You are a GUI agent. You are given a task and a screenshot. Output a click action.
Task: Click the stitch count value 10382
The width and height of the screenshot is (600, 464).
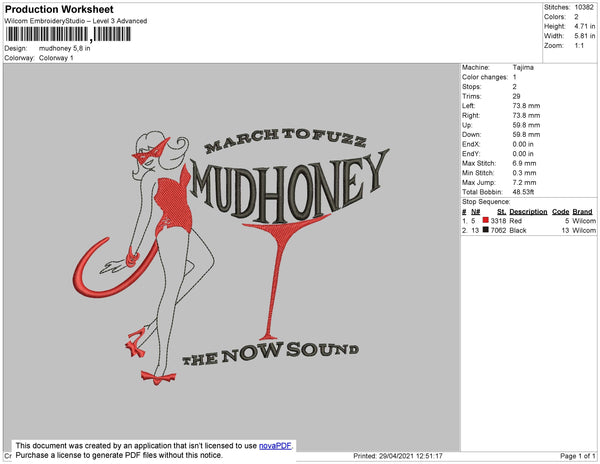(x=584, y=7)
